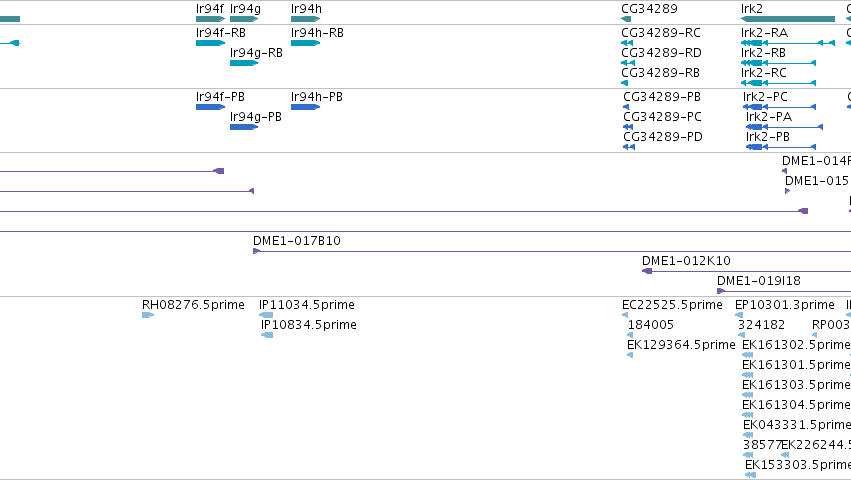Select the Irk2 gene label

coord(752,9)
